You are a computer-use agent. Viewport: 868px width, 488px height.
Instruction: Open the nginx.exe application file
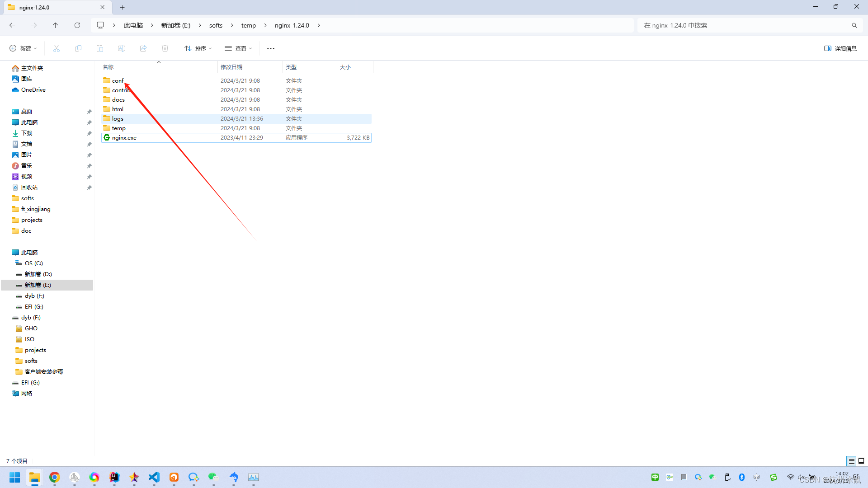click(x=124, y=138)
